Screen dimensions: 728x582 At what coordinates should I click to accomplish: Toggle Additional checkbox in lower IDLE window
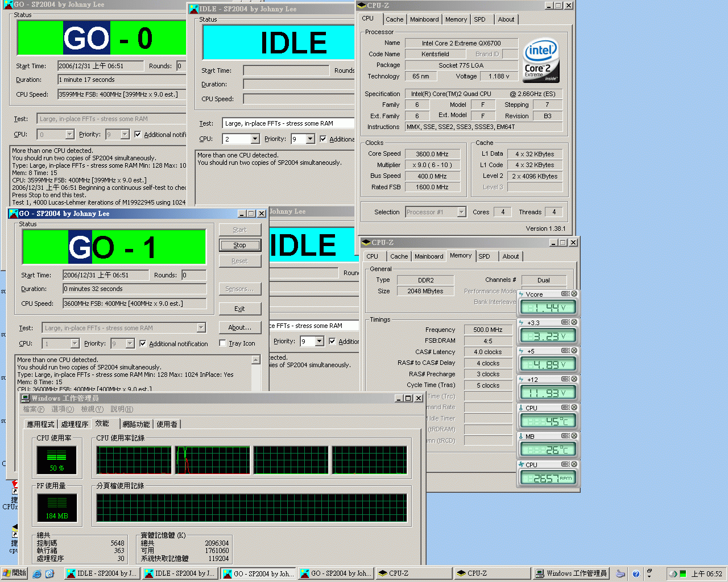[x=332, y=342]
